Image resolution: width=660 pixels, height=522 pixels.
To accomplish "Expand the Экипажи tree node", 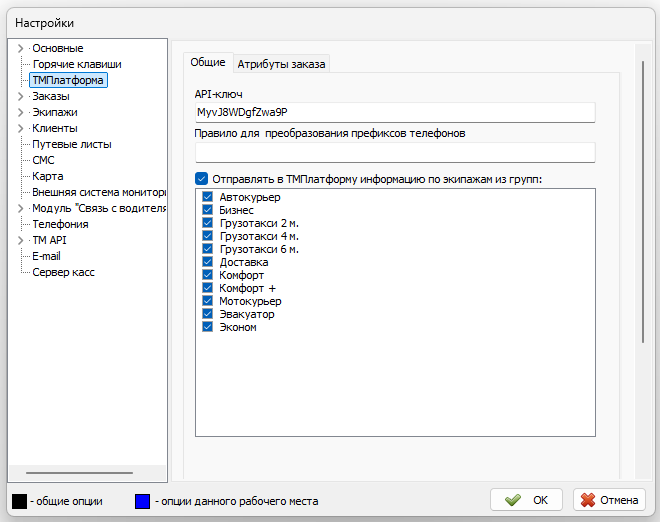I will pos(20,112).
